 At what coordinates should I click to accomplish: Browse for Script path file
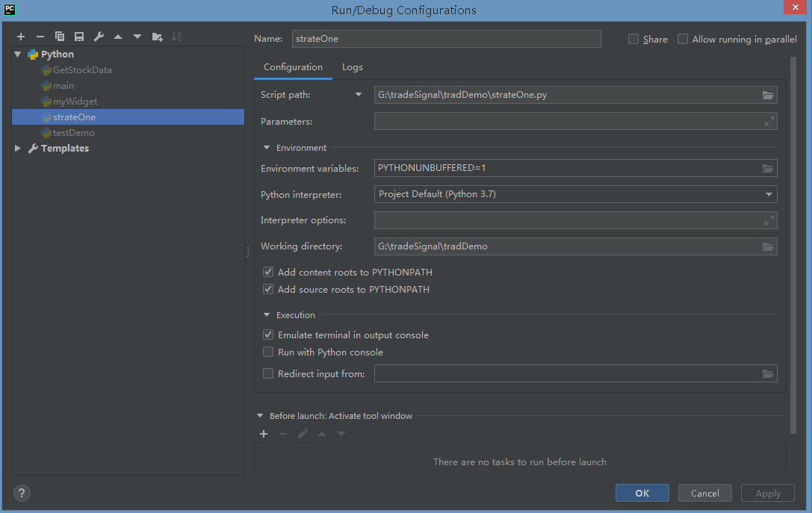point(767,96)
